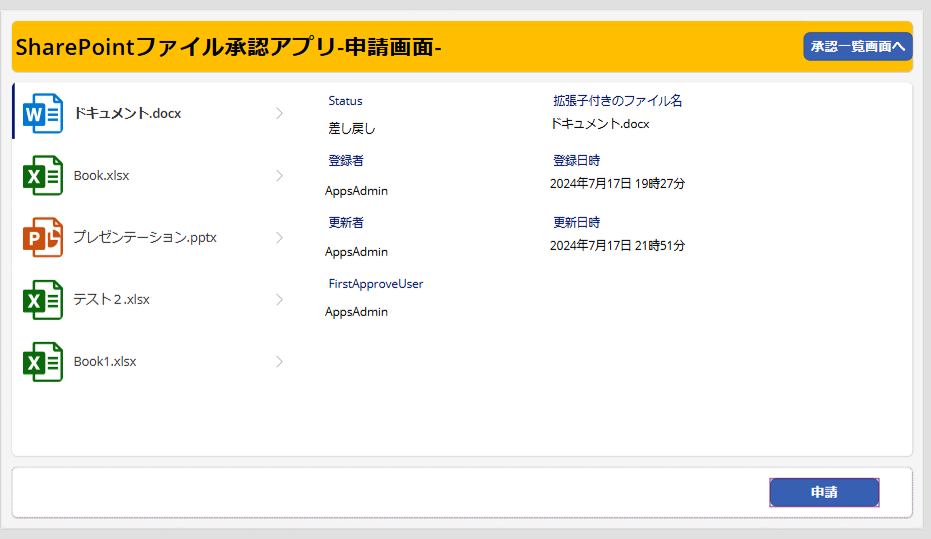Viewport: 931px width, 539px height.
Task: Click AppsAdmin under 更新者
Action: click(x=356, y=252)
